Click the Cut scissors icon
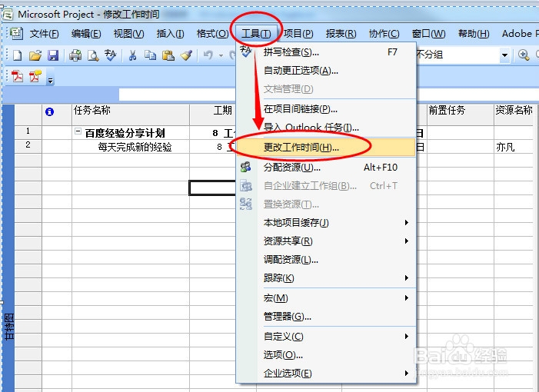The image size is (539, 392). point(132,55)
